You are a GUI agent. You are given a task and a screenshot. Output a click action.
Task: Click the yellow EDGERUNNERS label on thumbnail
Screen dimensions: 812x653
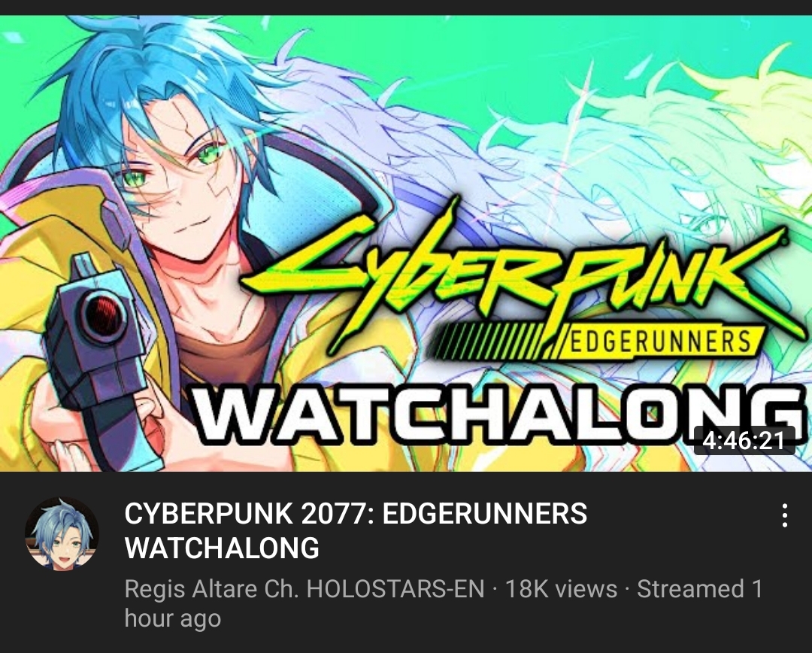click(x=658, y=342)
